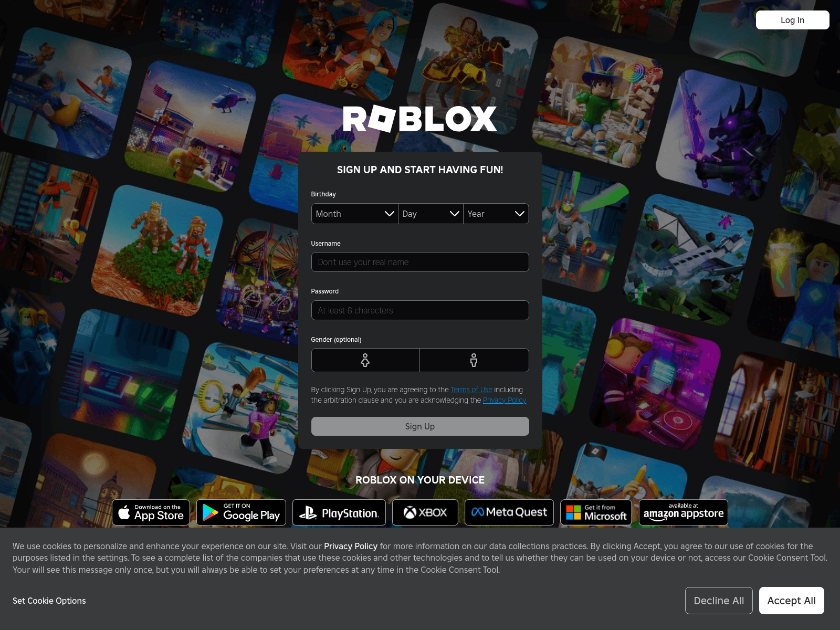Expand the Year birthday dropdown
This screenshot has height=630, width=840.
click(496, 214)
